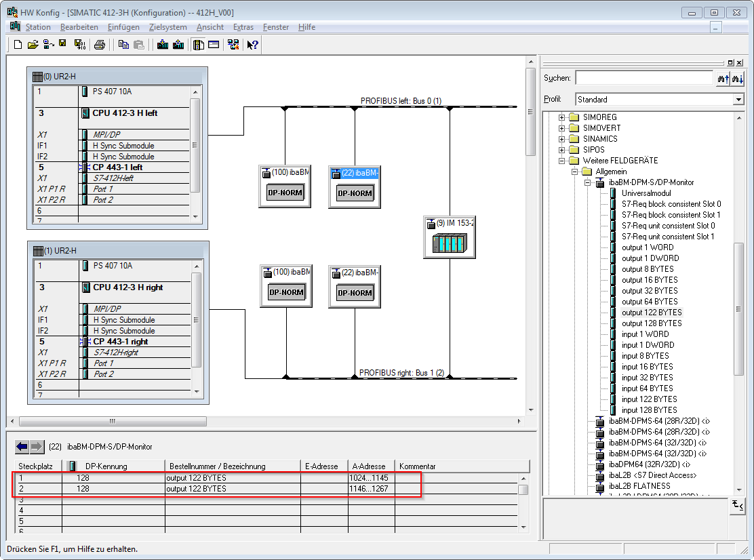This screenshot has height=560, width=754.
Task: Collapse the Weitere FELDGERÄTE folder
Action: point(562,161)
